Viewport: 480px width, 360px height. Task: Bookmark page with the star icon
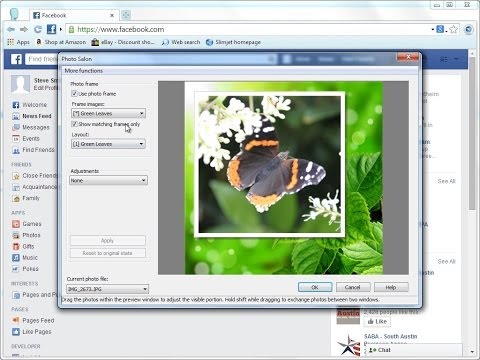pos(453,29)
